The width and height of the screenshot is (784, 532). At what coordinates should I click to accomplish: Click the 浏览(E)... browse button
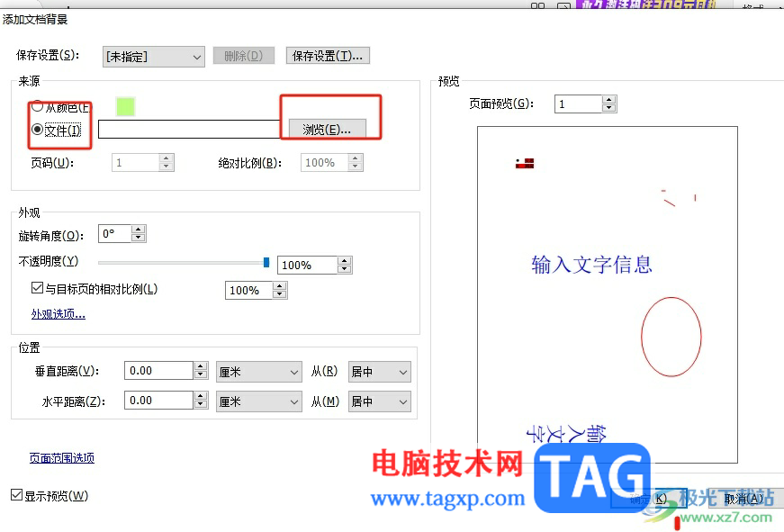pyautogui.click(x=327, y=130)
